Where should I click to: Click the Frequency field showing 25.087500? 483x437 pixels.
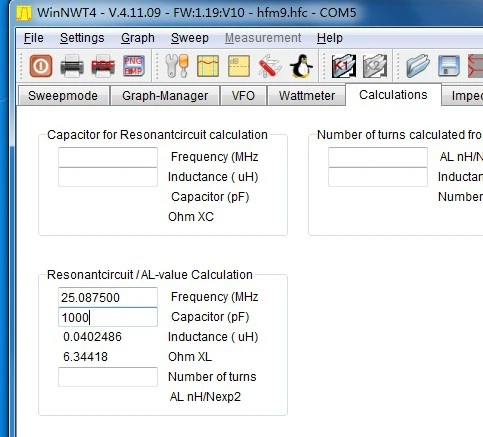[108, 297]
